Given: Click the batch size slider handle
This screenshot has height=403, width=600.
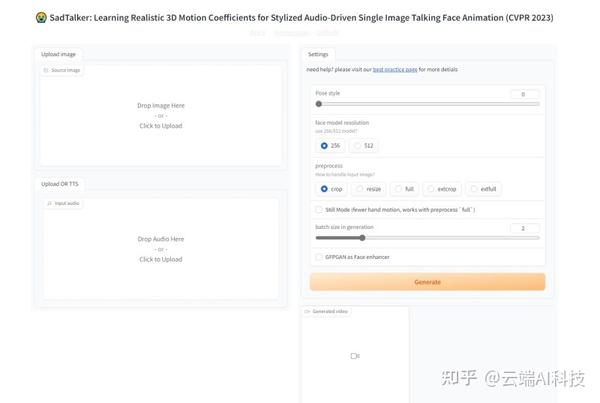Looking at the screenshot, I should click(x=362, y=238).
